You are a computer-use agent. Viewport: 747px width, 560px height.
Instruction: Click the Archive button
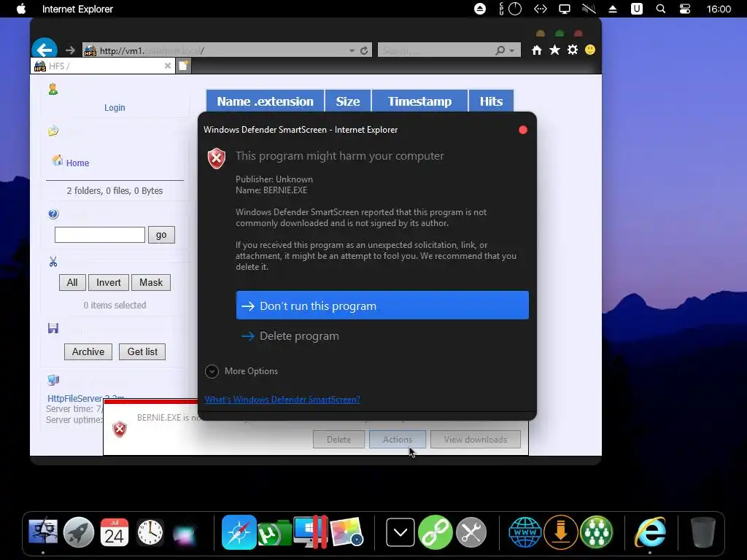pyautogui.click(x=88, y=351)
